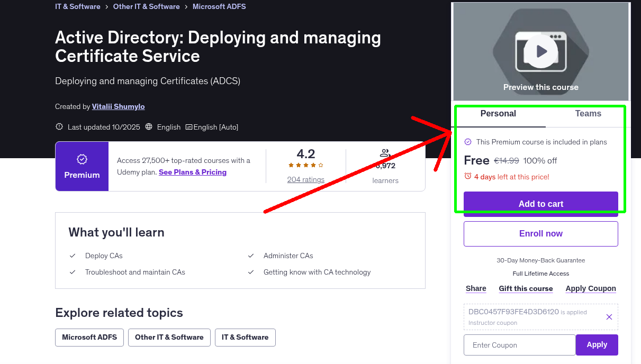Dismiss the applied instructor coupon
Screen dimensions: 641x364
click(x=609, y=316)
